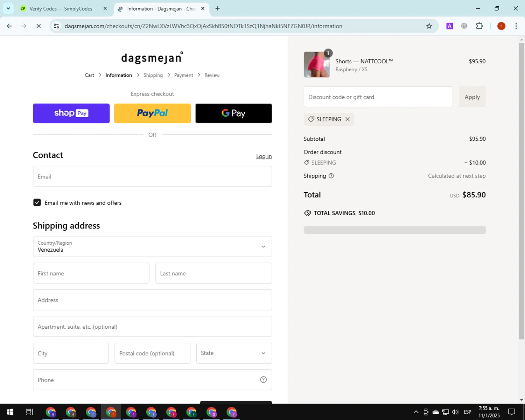
Task: Click the Review breadcrumb step
Action: [212, 75]
